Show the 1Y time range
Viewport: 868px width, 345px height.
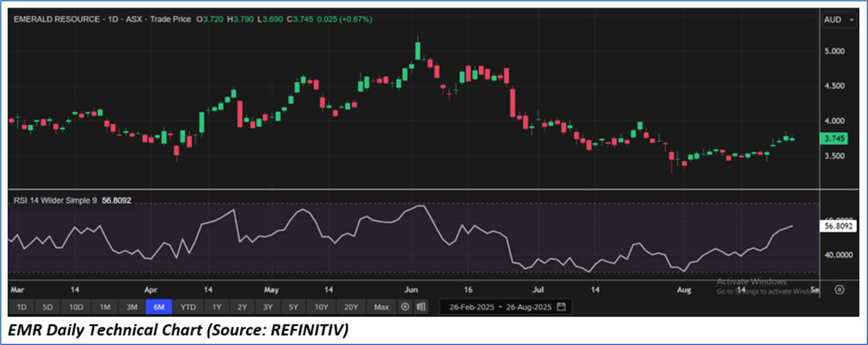[x=217, y=307]
